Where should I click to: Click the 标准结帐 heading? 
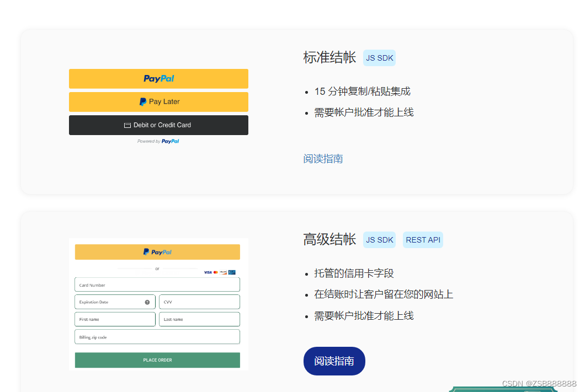click(330, 58)
